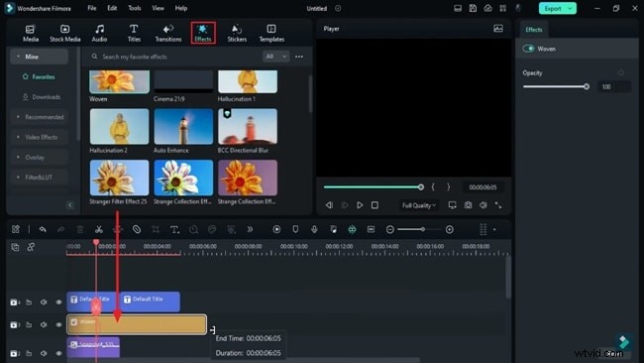644x363 pixels.
Task: Open the Stickers tab
Action: (x=237, y=33)
